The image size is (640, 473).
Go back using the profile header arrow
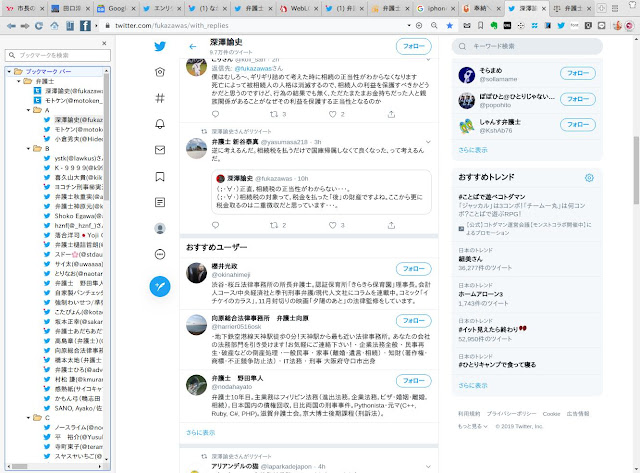click(x=193, y=47)
